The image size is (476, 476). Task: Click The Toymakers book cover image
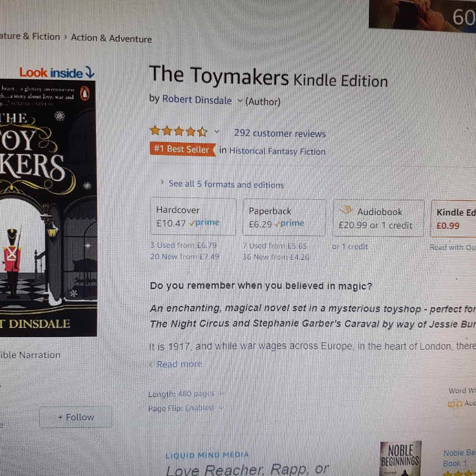(48, 208)
